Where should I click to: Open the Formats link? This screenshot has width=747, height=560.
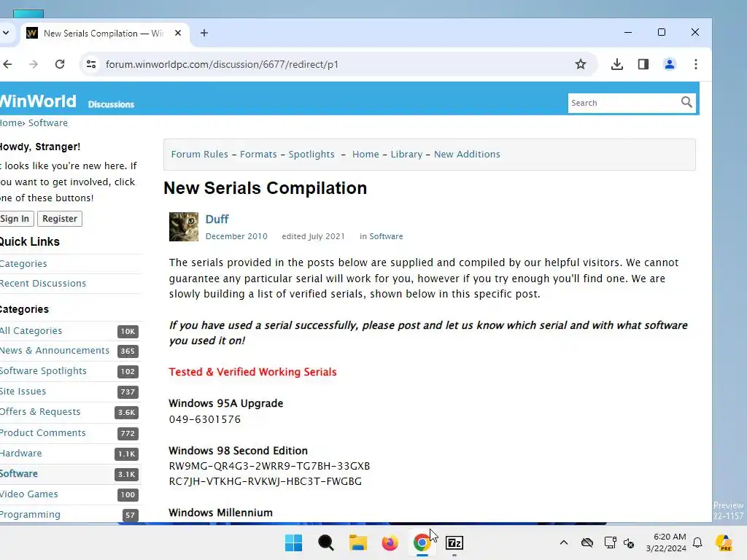[x=258, y=155]
